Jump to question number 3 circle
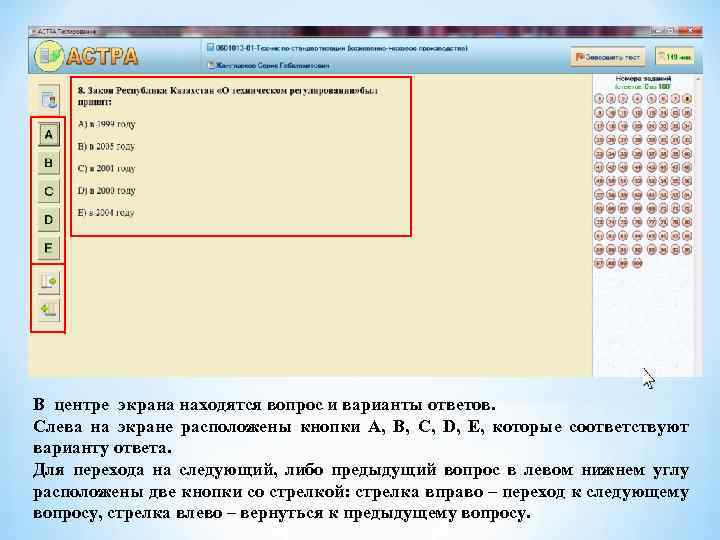Image resolution: width=720 pixels, height=540 pixels. click(623, 99)
